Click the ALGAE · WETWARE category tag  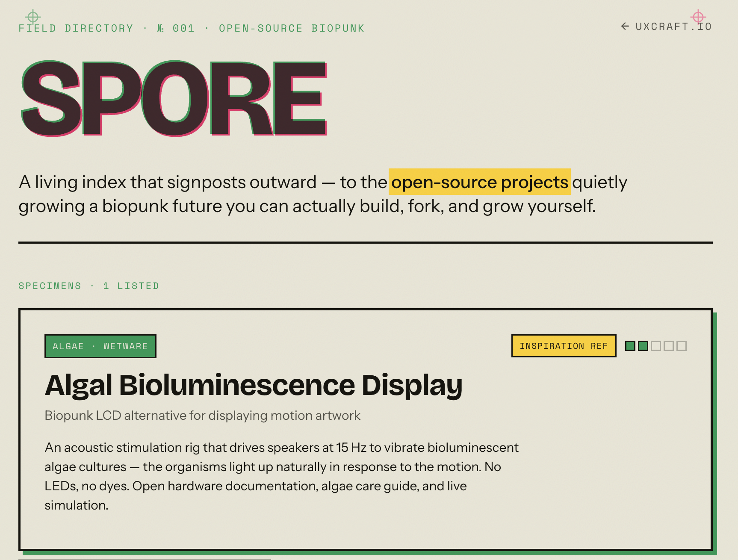[x=100, y=346]
